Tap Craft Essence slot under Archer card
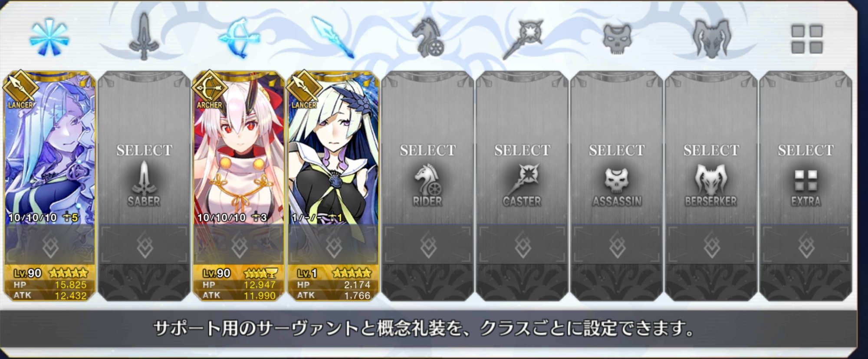The width and height of the screenshot is (868, 359). pyautogui.click(x=239, y=245)
